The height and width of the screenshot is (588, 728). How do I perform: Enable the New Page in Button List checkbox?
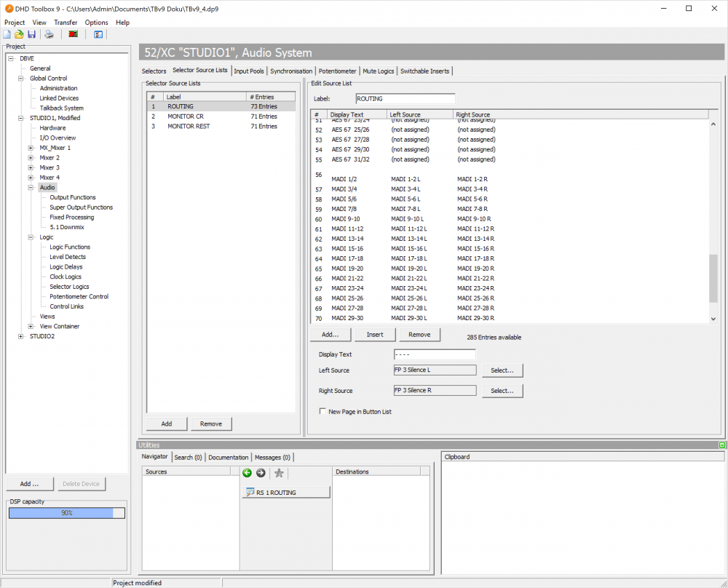click(322, 410)
